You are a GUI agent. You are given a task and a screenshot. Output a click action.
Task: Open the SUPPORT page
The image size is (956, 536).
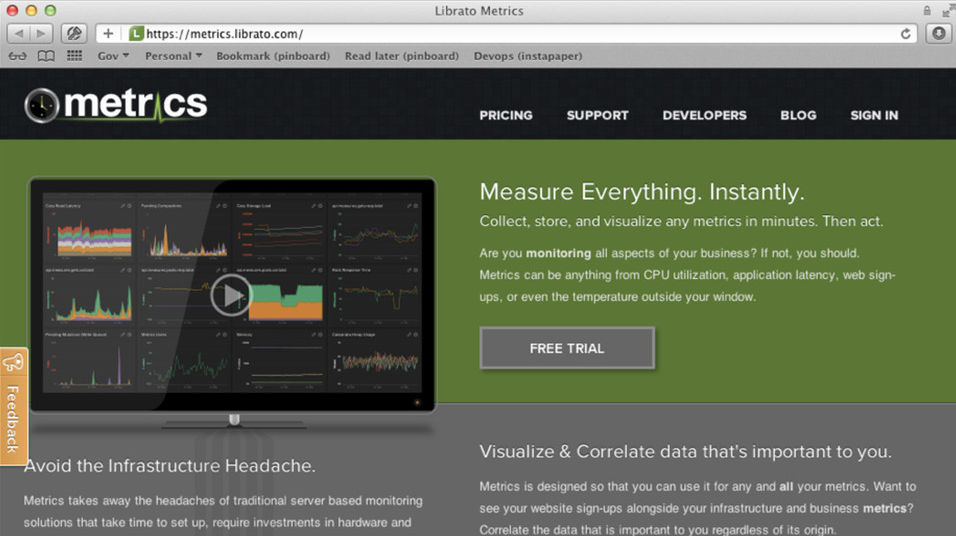598,115
